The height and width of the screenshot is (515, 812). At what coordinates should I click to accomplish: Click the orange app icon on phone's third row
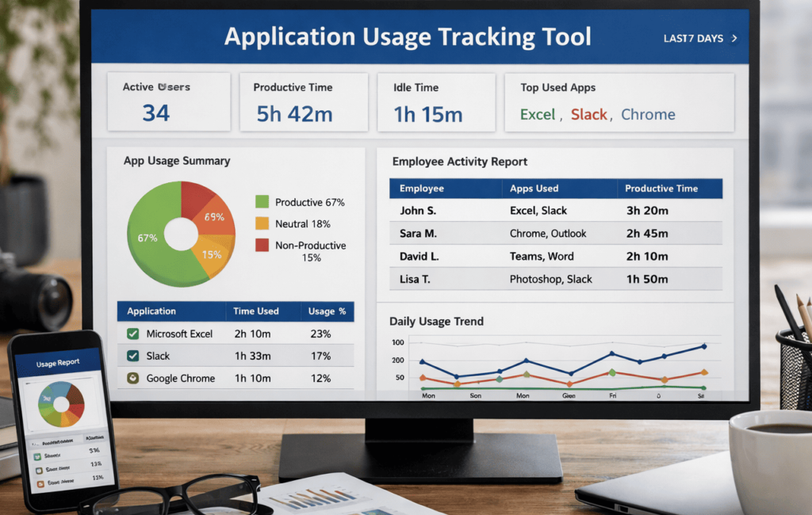(40, 484)
